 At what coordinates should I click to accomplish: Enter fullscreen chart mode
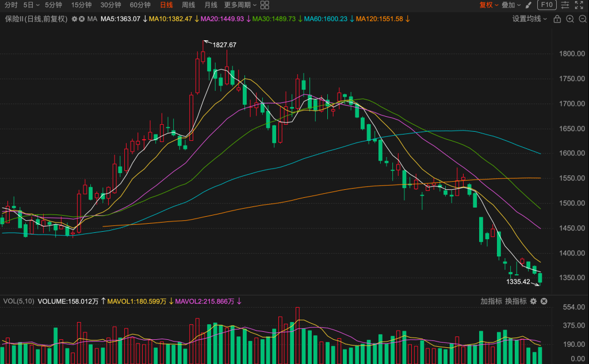click(580, 5)
